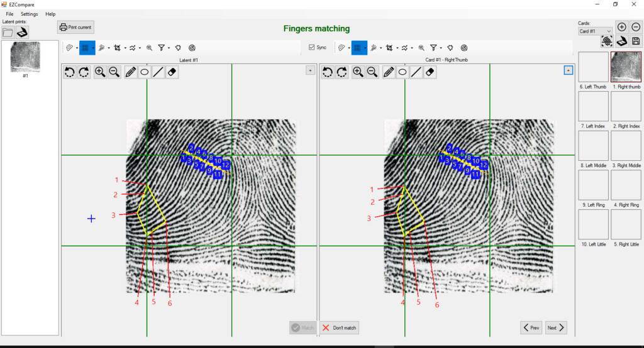
Task: Click the save card floppy disk icon
Action: (x=636, y=41)
